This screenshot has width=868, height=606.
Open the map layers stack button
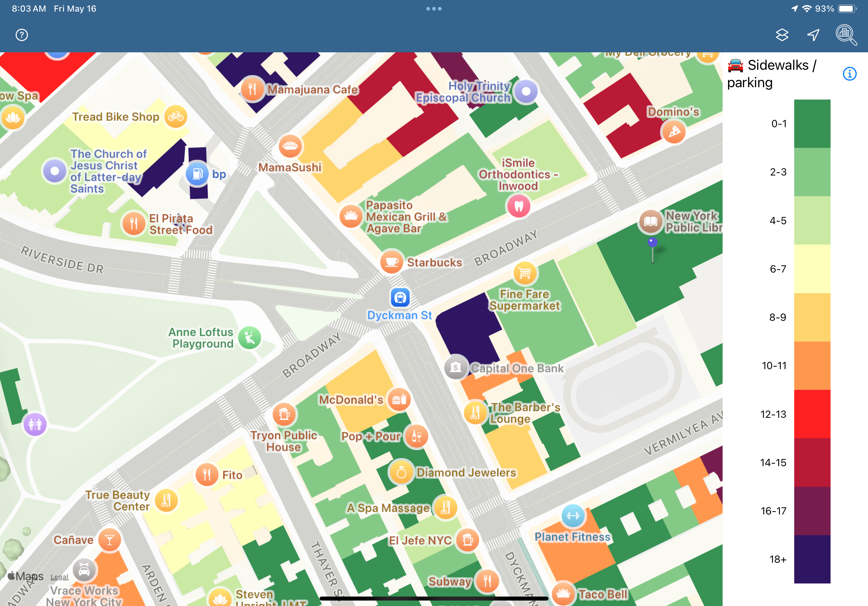click(x=782, y=35)
